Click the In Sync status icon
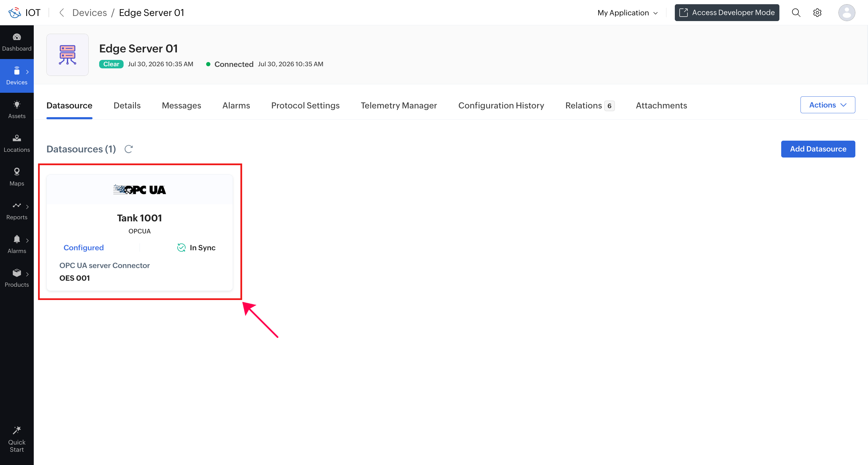868x465 pixels. pyautogui.click(x=181, y=248)
